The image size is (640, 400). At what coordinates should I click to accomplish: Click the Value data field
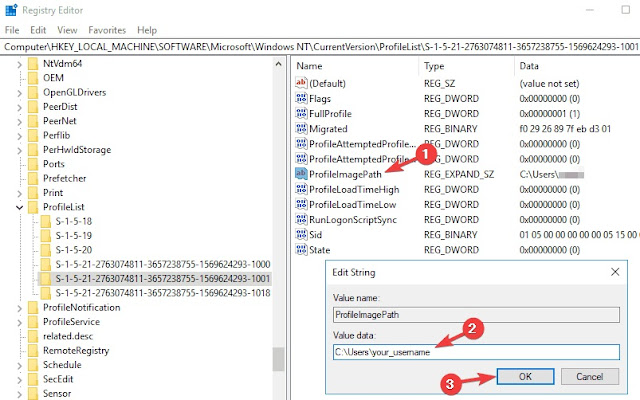coord(476,352)
